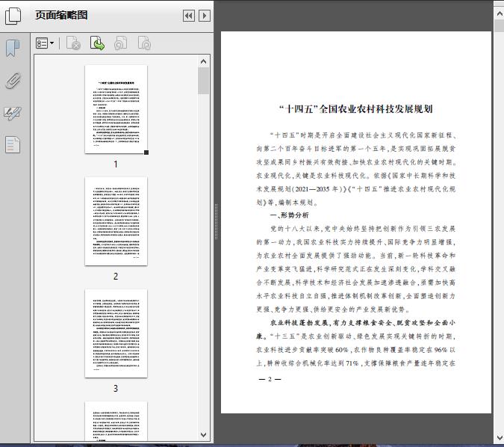Open the Signatures panel

tap(13, 113)
